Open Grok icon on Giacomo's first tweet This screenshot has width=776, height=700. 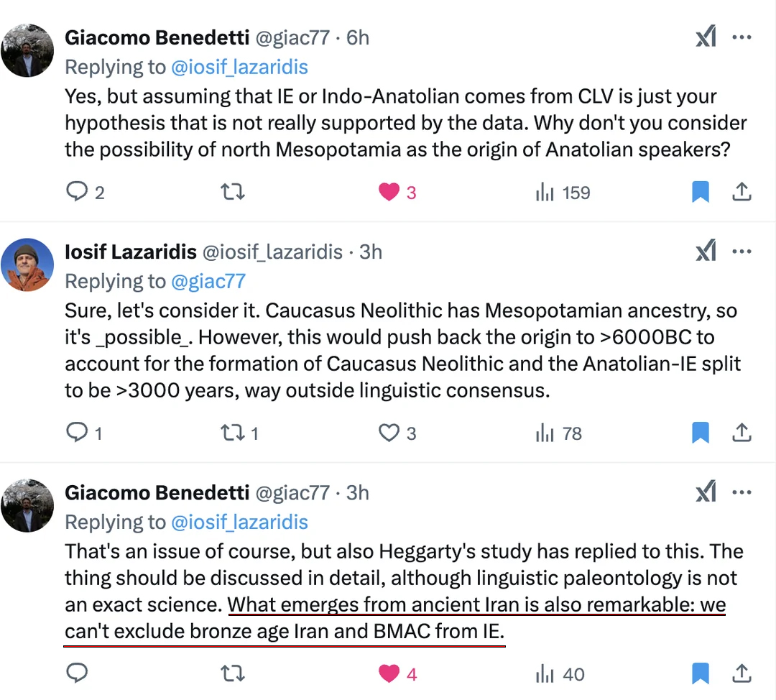click(706, 37)
